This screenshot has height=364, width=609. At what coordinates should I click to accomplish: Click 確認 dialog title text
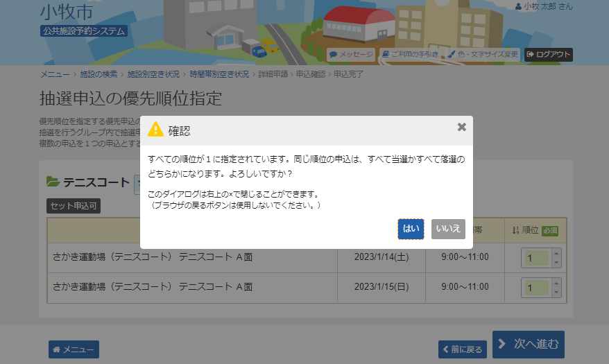pos(179,131)
